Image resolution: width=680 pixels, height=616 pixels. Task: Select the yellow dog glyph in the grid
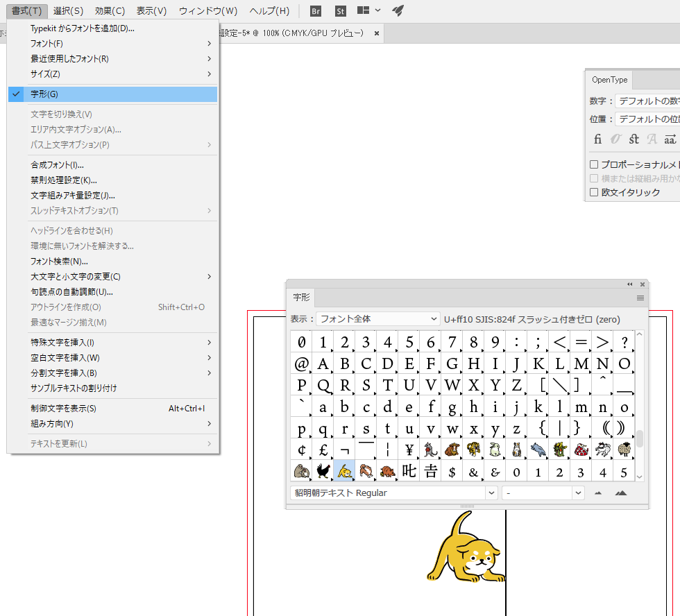(344, 471)
